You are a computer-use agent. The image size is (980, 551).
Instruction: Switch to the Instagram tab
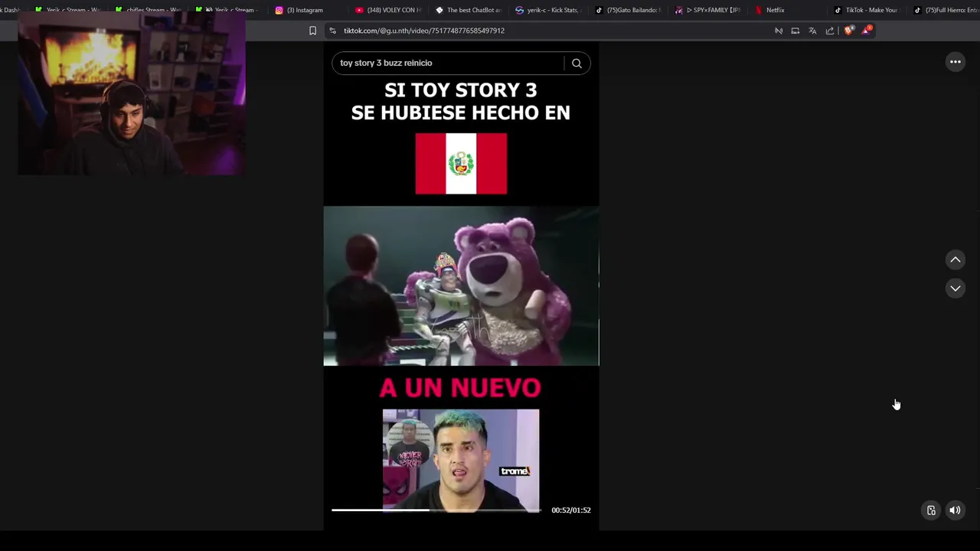click(304, 10)
